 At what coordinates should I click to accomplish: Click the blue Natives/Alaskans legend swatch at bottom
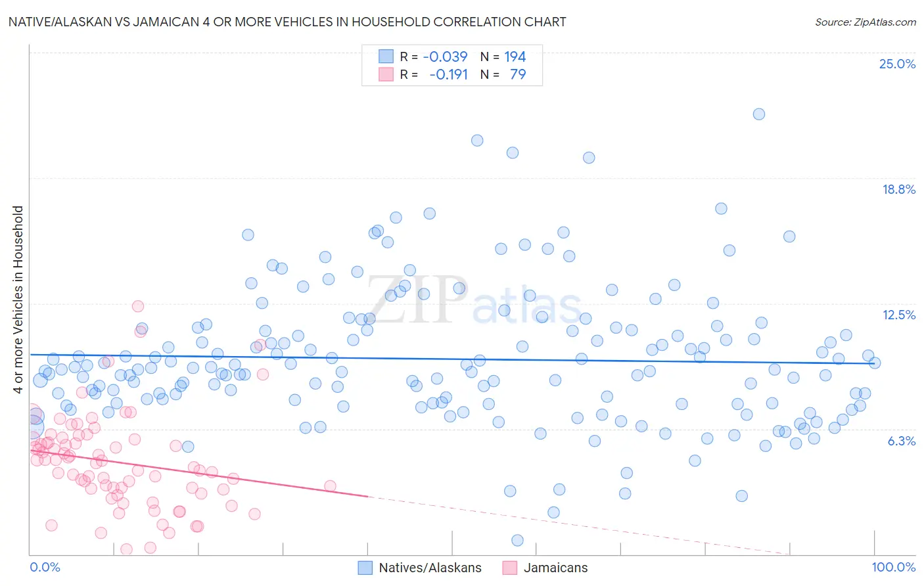[x=365, y=568]
